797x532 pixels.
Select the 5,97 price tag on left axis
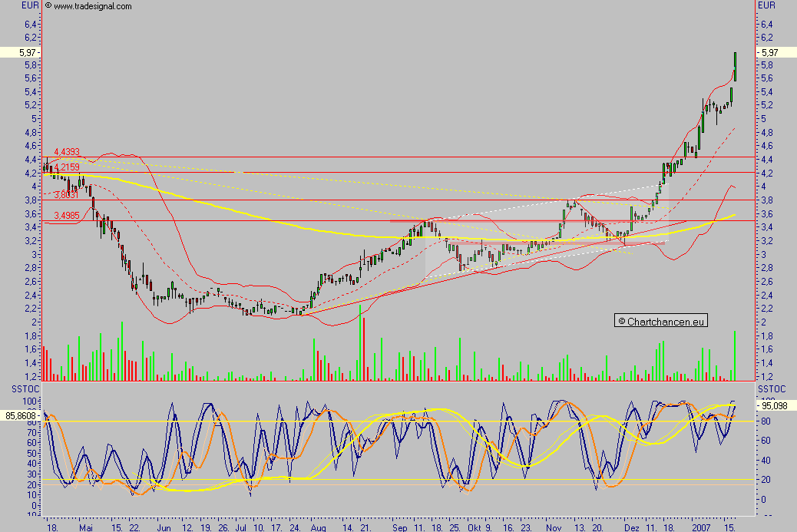pos(20,52)
